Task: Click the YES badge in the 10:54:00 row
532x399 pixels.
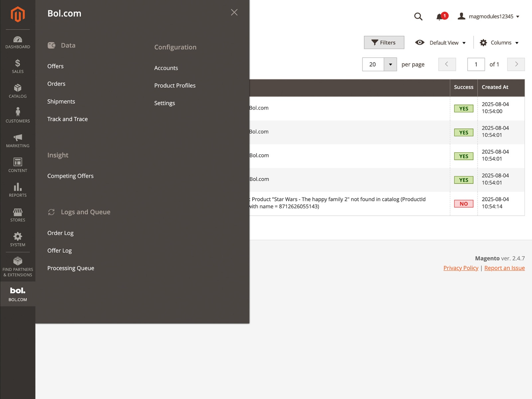Action: (464, 108)
